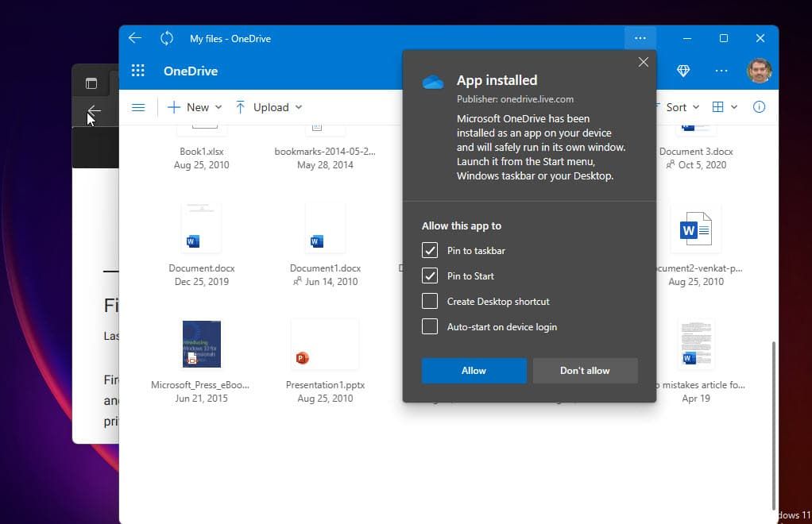The height and width of the screenshot is (524, 812).
Task: Click the Microsoft_Press_eBoo... file name
Action: (x=200, y=385)
